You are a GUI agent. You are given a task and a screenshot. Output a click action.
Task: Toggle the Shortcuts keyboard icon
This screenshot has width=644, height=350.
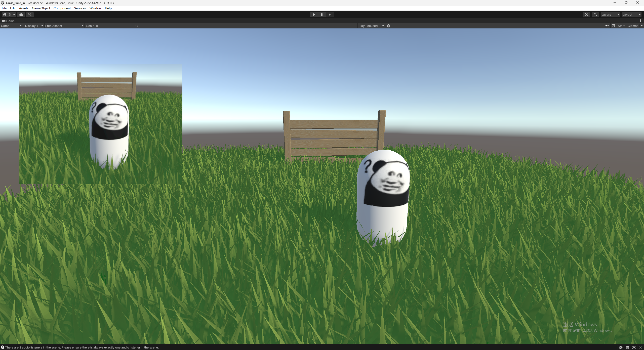coord(614,26)
